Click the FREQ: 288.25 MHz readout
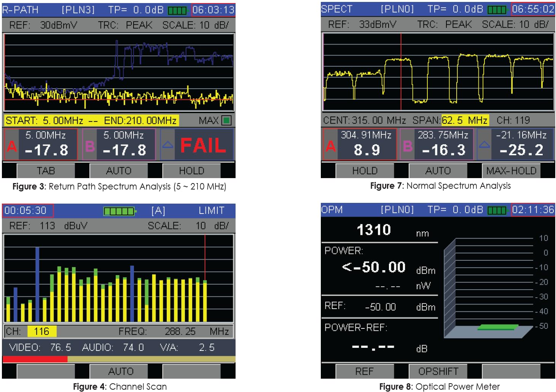This screenshot has height=392, width=556. pos(174,331)
